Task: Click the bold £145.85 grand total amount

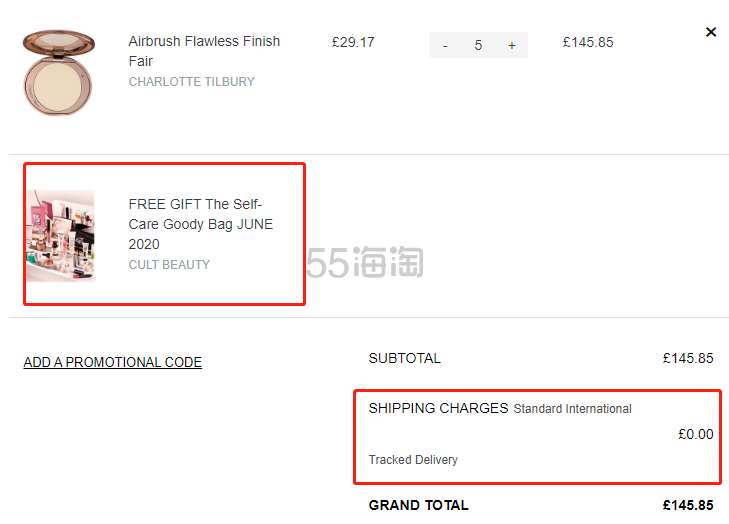Action: (x=688, y=505)
